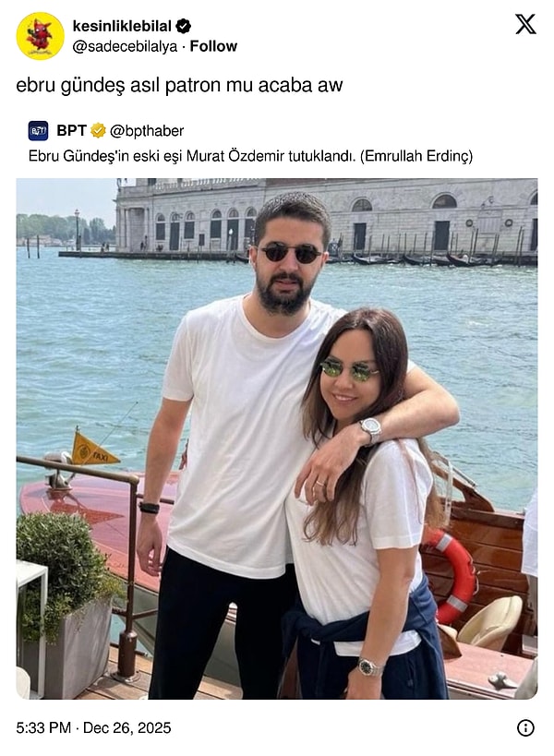
Task: Open the @sadecebilalya handle
Action: (125, 47)
